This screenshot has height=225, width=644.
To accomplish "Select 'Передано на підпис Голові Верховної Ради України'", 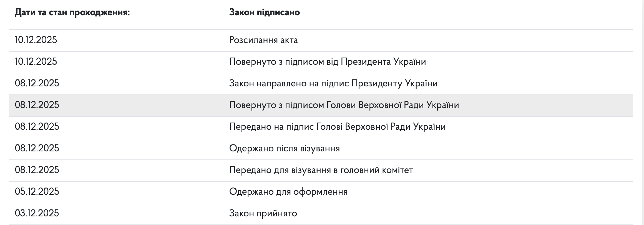I will pos(337,127).
